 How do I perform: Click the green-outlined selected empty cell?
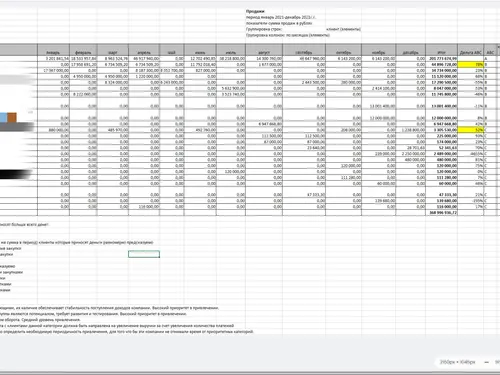click(144, 254)
